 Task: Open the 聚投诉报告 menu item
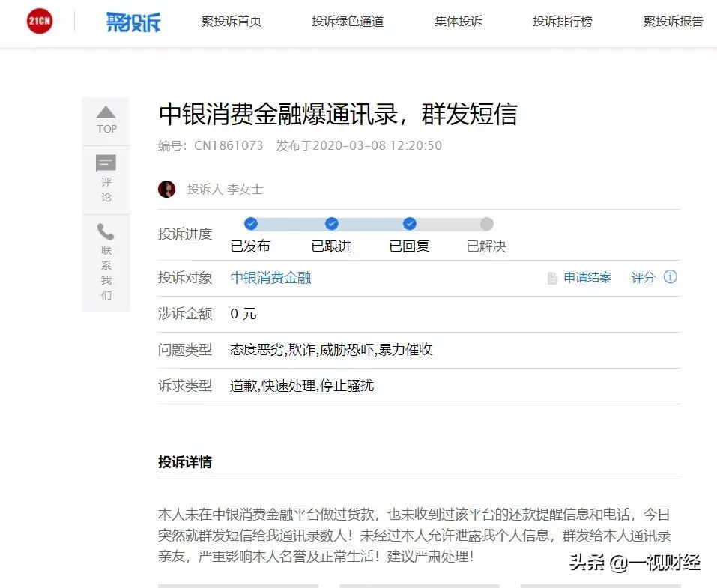pyautogui.click(x=672, y=22)
